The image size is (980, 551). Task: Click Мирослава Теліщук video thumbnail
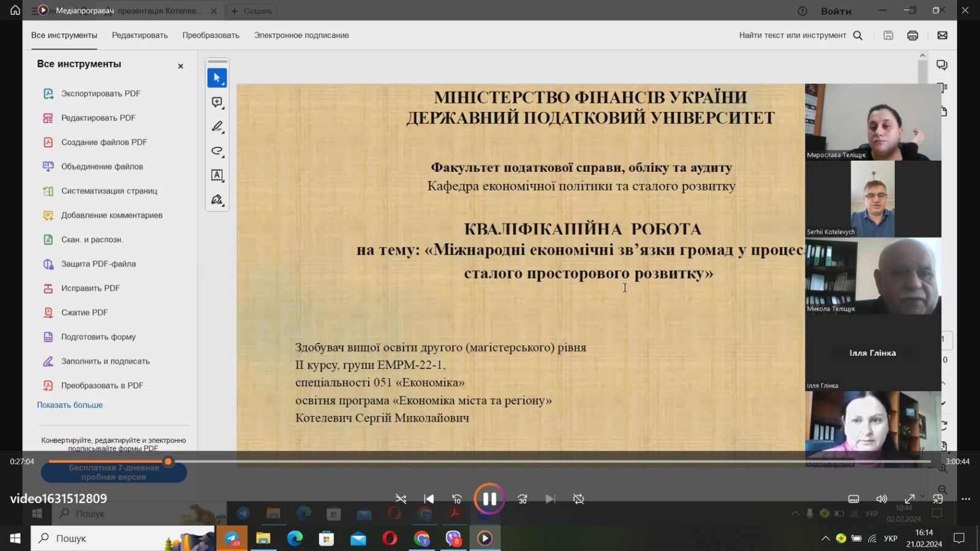pyautogui.click(x=873, y=122)
